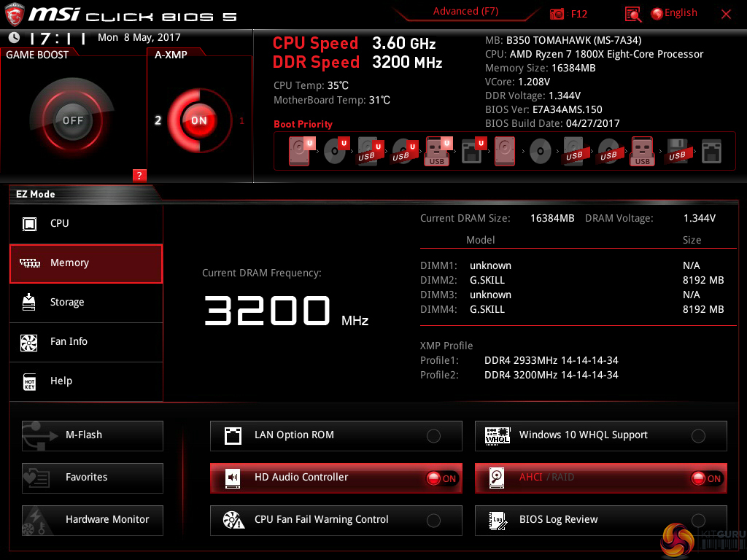The image size is (747, 560).
Task: Click the WHQL chip icon
Action: (498, 435)
